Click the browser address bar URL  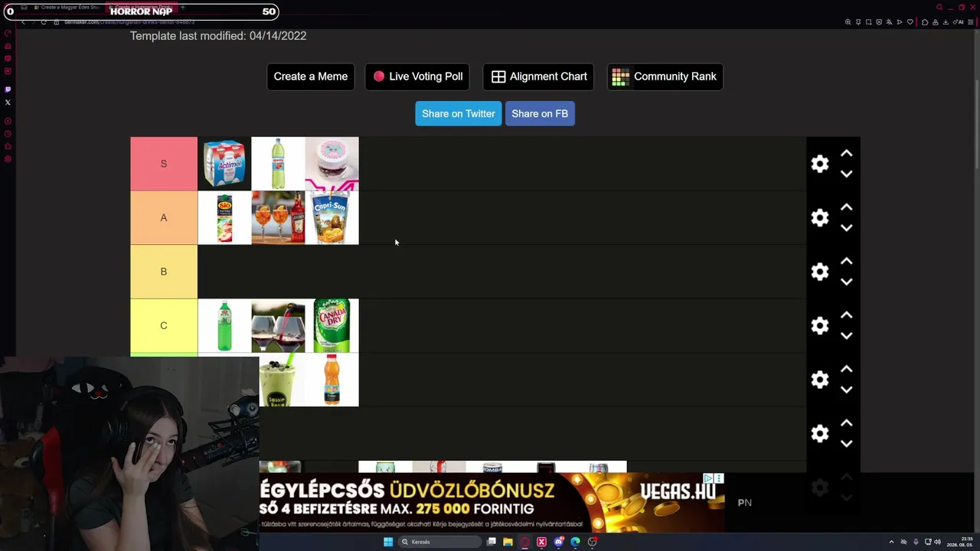coord(129,22)
